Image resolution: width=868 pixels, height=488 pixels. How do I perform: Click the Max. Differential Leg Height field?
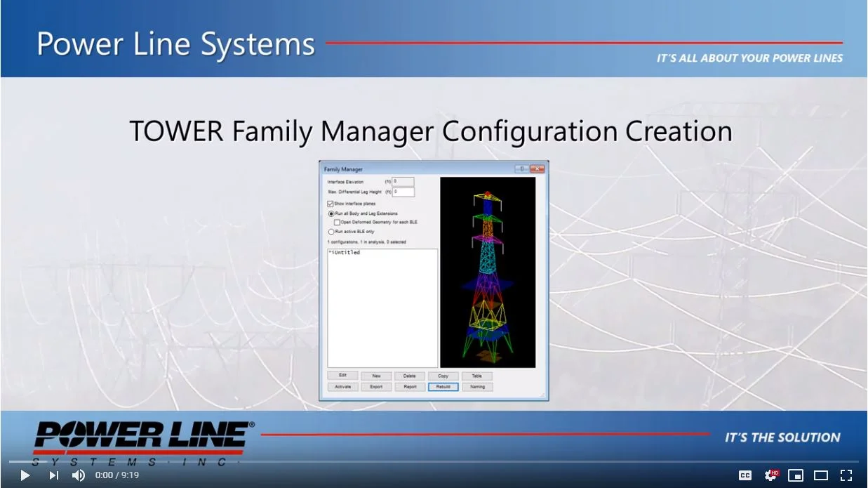(x=403, y=192)
